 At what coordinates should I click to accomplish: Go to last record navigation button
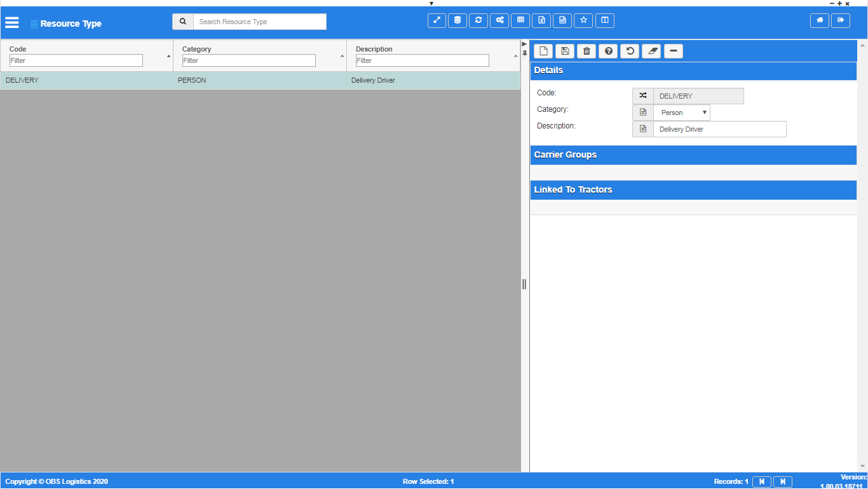pyautogui.click(x=783, y=482)
